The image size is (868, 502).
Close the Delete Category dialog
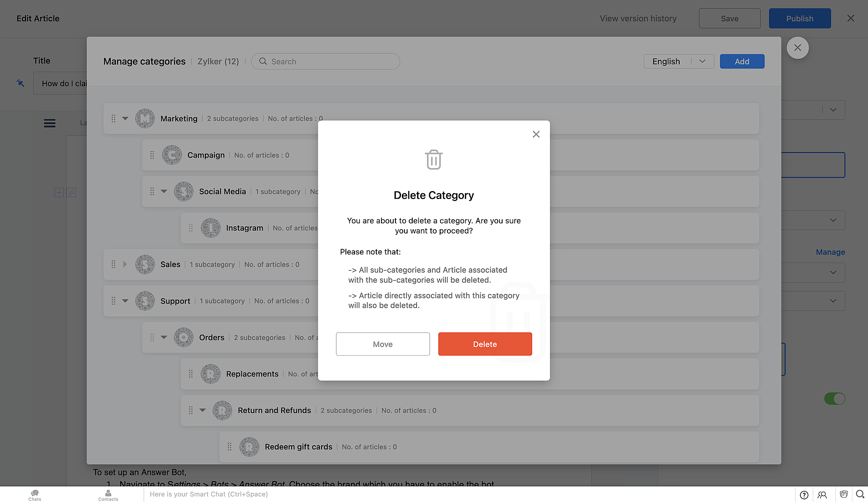536,134
